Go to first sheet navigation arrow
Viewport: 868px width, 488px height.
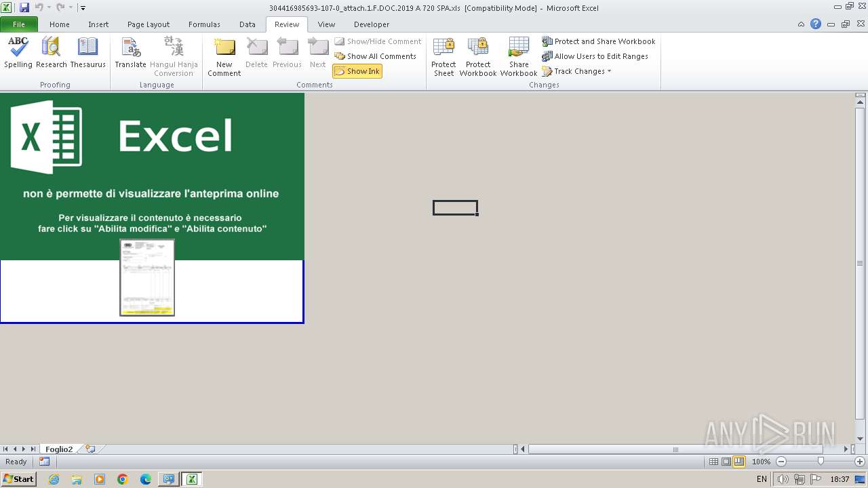(x=5, y=449)
